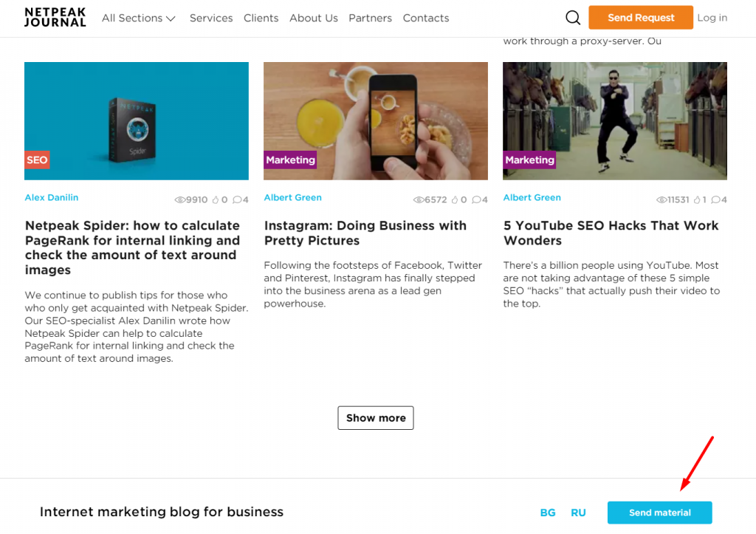The height and width of the screenshot is (534, 756).
Task: Switch language to BG
Action: (548, 513)
